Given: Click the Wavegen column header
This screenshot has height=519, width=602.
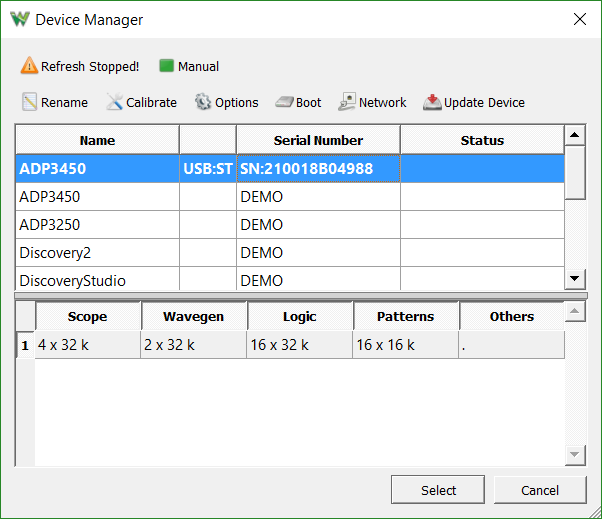Looking at the screenshot, I should 194,316.
